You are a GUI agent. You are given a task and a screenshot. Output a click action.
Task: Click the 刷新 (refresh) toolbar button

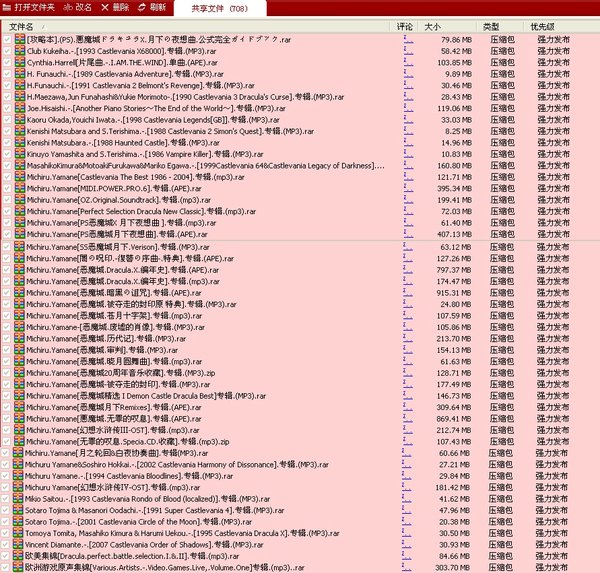[152, 7]
